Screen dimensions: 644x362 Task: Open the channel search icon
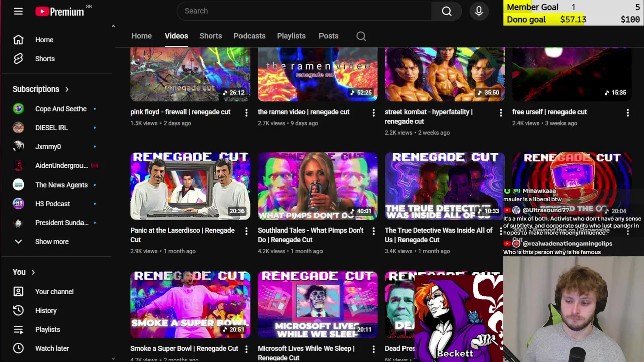click(x=361, y=36)
